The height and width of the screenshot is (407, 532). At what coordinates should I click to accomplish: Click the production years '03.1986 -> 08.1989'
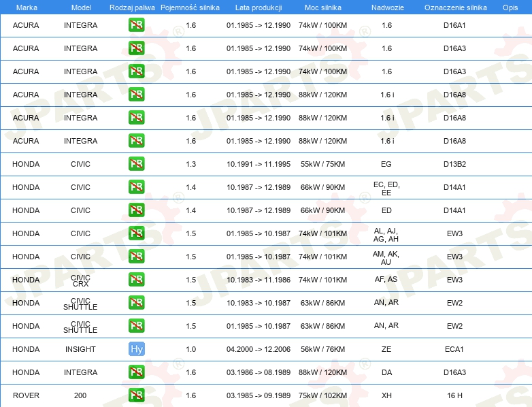click(259, 372)
